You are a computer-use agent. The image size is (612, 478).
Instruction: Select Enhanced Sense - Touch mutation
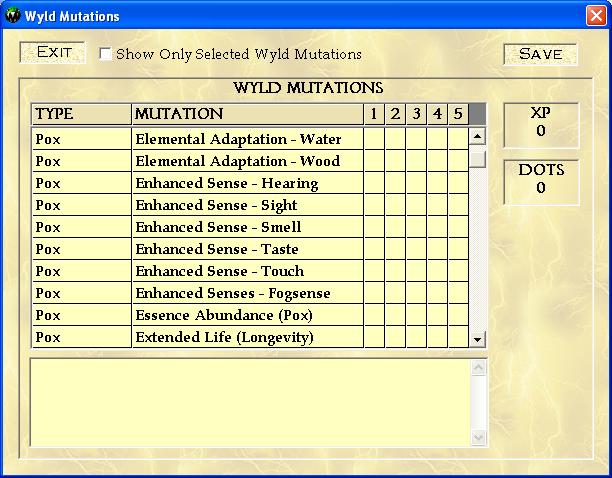point(248,271)
